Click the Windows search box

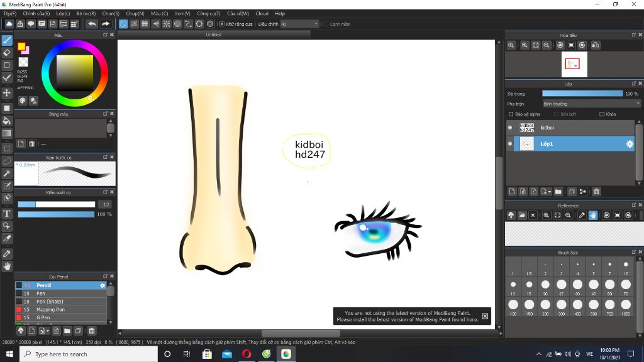88,354
